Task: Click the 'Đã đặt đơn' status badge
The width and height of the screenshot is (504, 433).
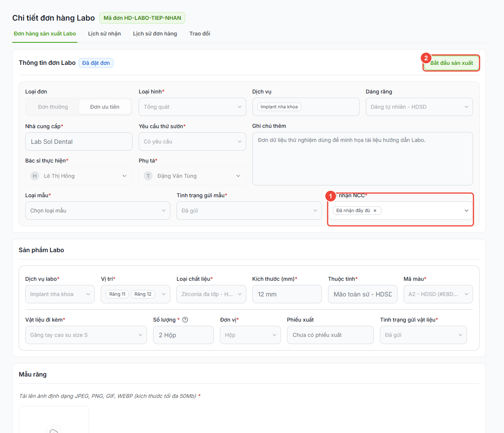Action: click(x=96, y=63)
